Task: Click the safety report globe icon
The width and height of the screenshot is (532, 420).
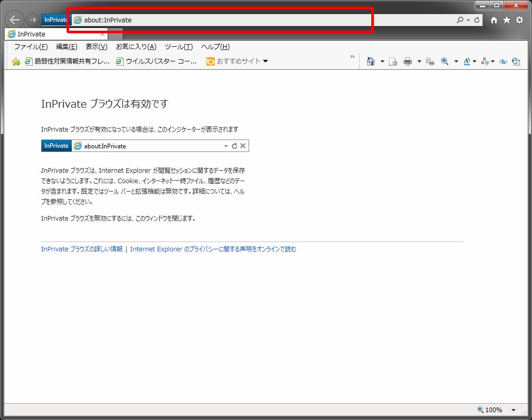Action: pyautogui.click(x=516, y=61)
